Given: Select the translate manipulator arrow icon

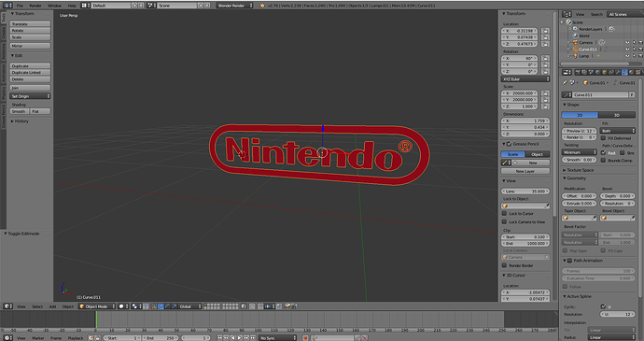Looking at the screenshot, I should 161,306.
